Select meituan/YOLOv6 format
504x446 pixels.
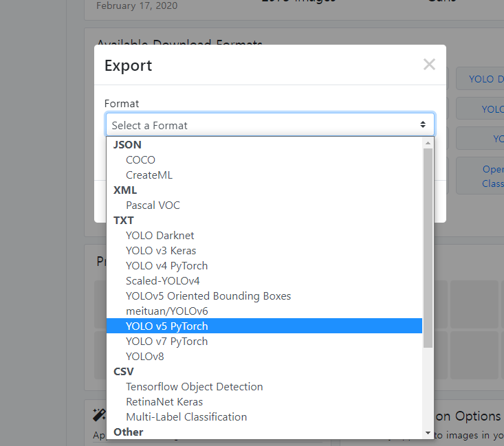264,311
